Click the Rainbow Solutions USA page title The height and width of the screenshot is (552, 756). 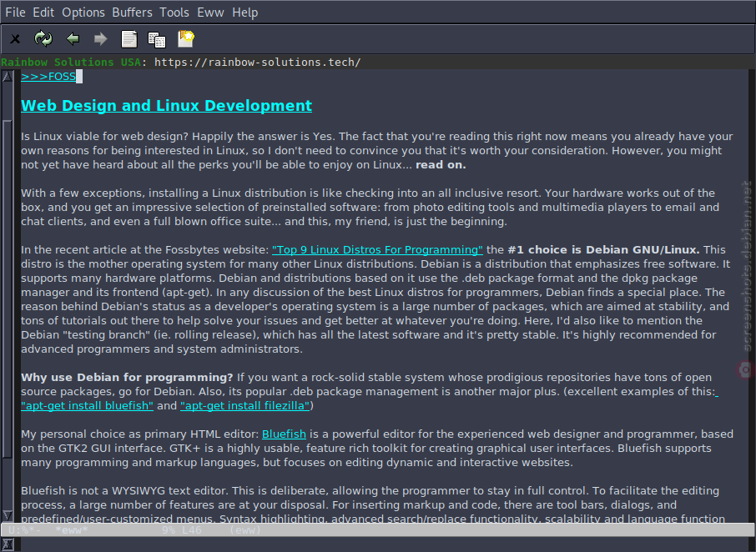pyautogui.click(x=71, y=63)
